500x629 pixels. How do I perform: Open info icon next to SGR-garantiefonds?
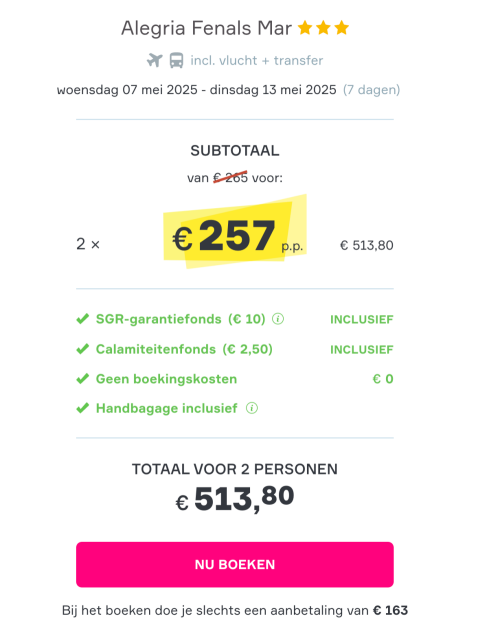pos(278,319)
